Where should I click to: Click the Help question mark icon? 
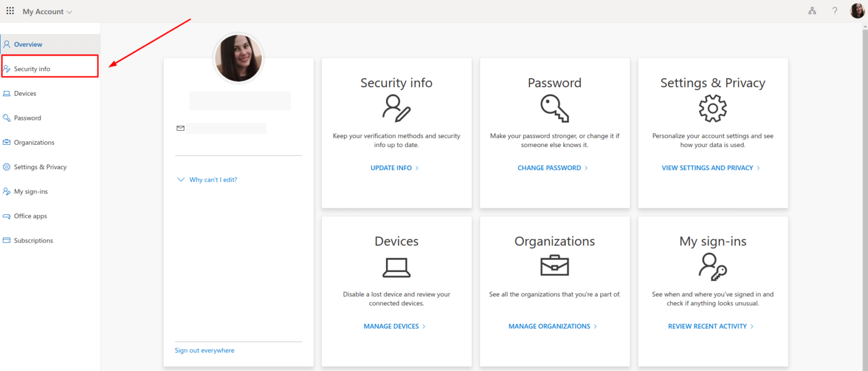click(835, 11)
